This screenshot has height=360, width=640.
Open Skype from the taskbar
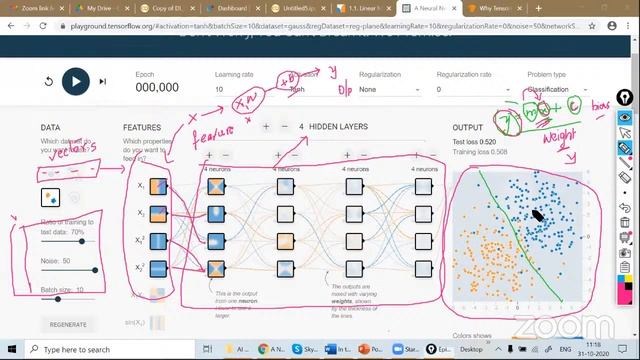point(304,349)
